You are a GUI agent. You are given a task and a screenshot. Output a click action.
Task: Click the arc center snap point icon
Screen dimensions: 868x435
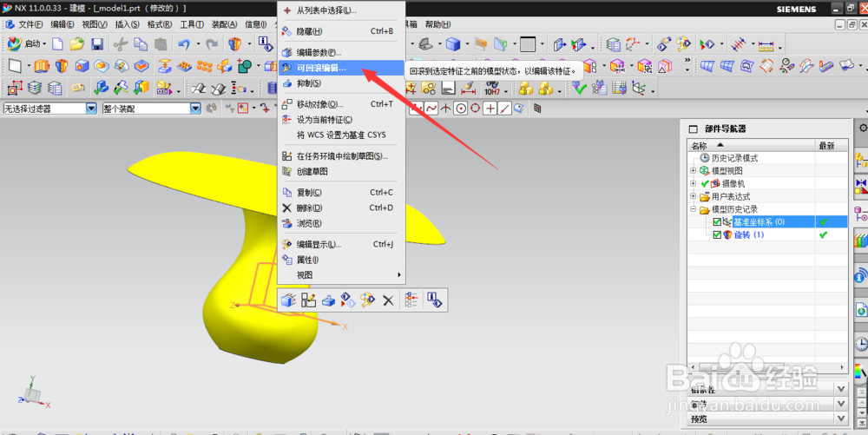point(461,109)
